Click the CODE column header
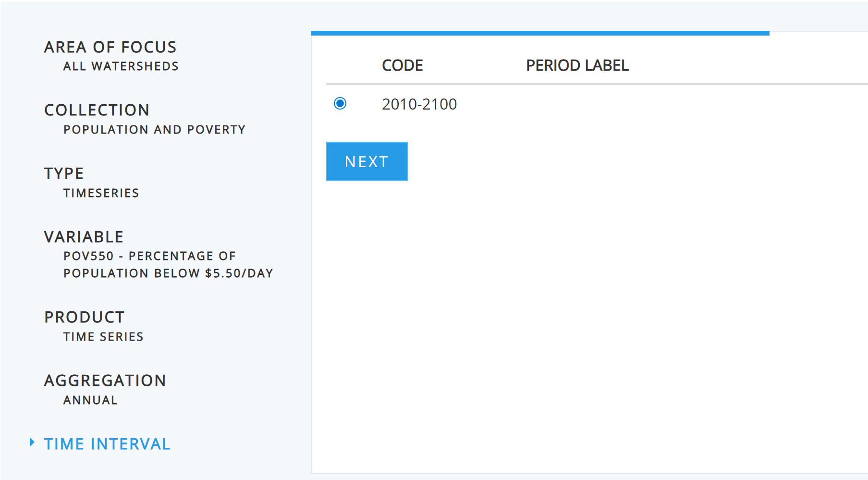 click(x=402, y=65)
